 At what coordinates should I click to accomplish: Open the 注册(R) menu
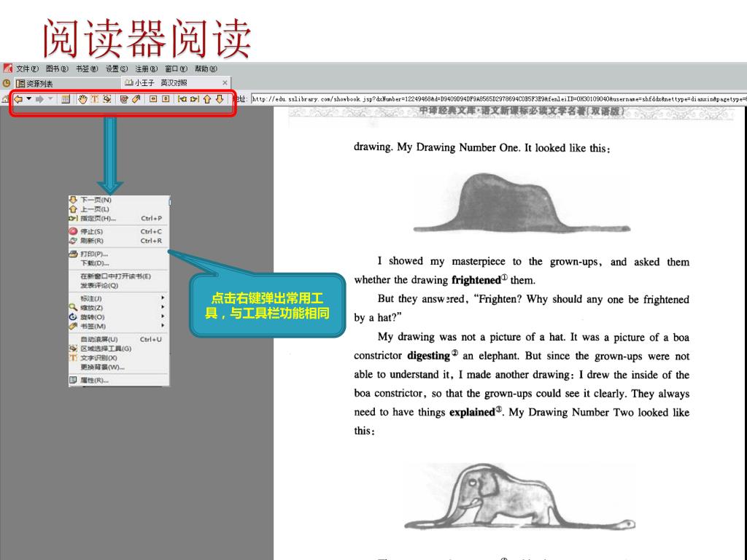pos(146,69)
